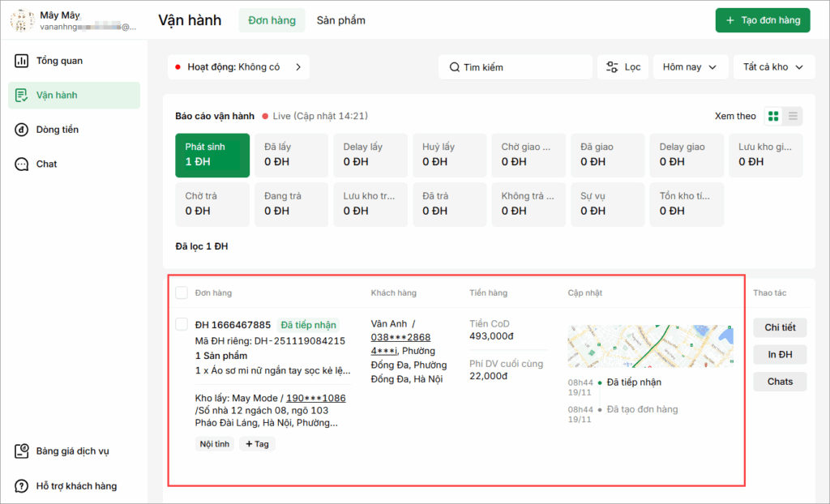Switch to grid view icon
Viewport: 830px width, 504px height.
(x=773, y=116)
